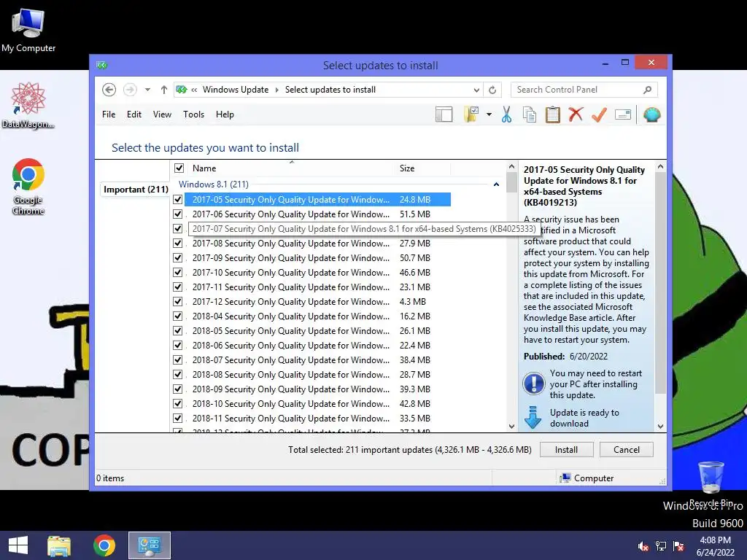747x560 pixels.
Task: Click the Recycle Bin desktop icon
Action: [x=711, y=483]
